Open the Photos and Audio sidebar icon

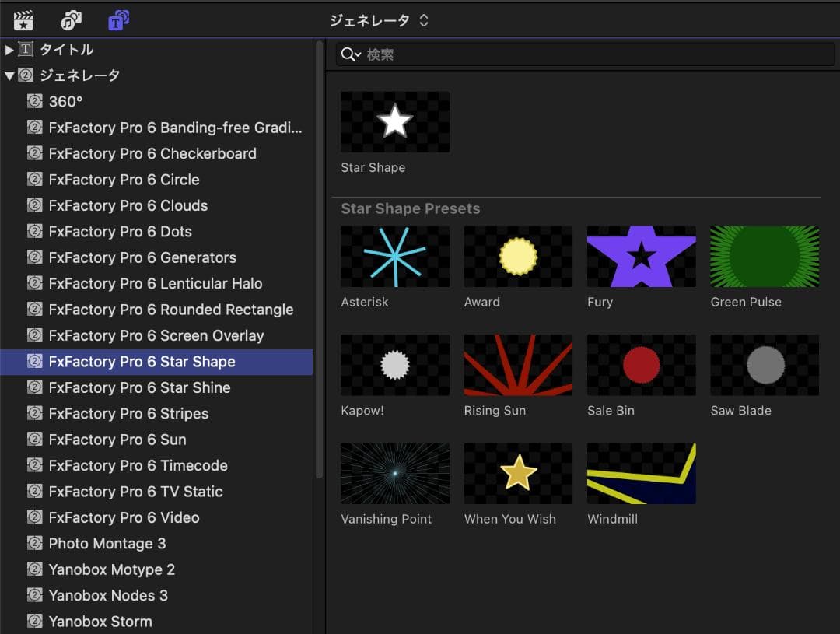[71, 20]
